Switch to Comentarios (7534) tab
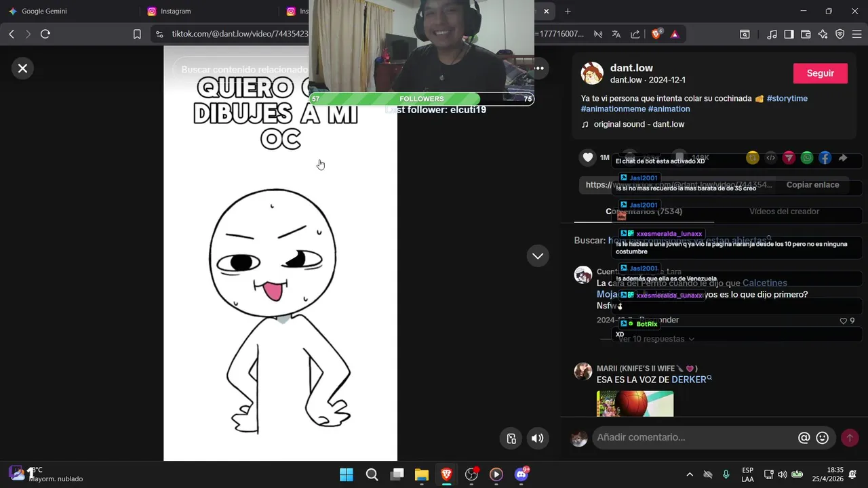 tap(644, 211)
